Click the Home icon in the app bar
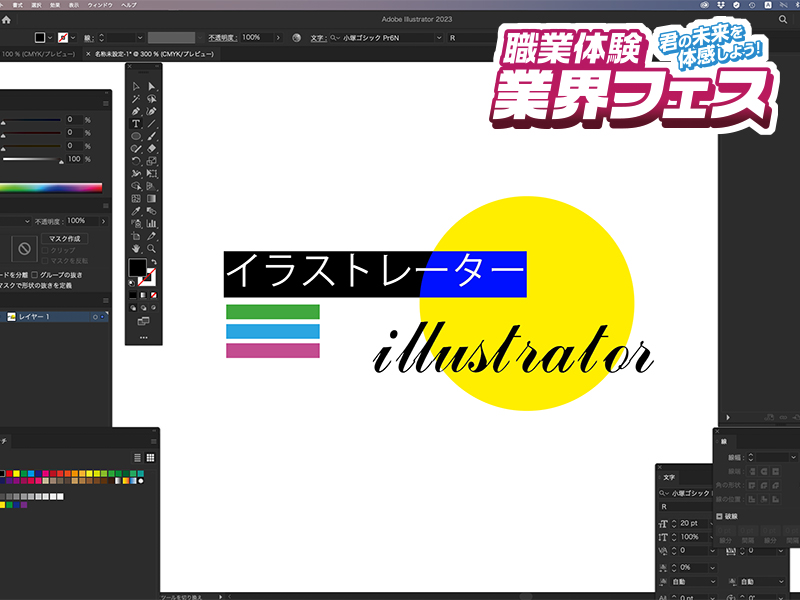800x600 pixels. point(6,20)
